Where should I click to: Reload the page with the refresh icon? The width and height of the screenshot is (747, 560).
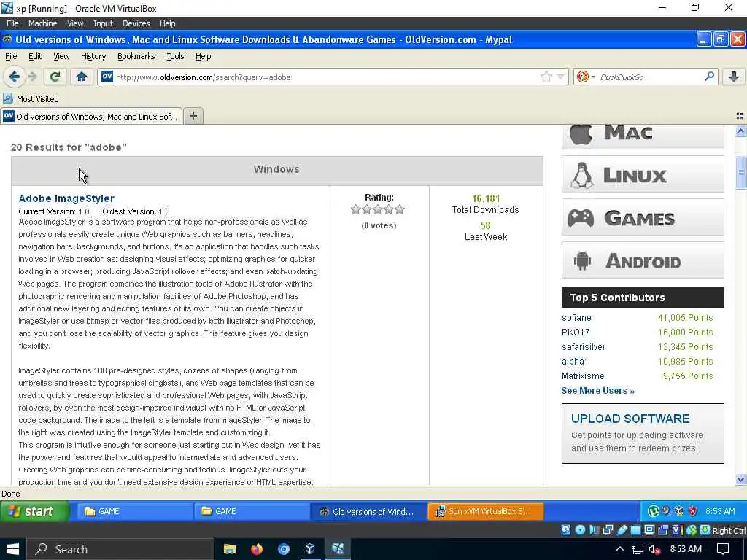(x=55, y=77)
